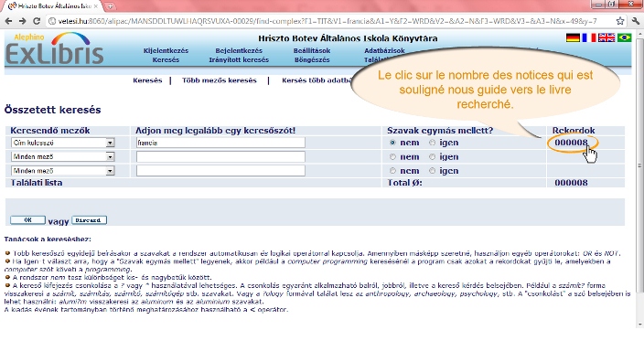Bookmark page with the star icon

click(620, 21)
